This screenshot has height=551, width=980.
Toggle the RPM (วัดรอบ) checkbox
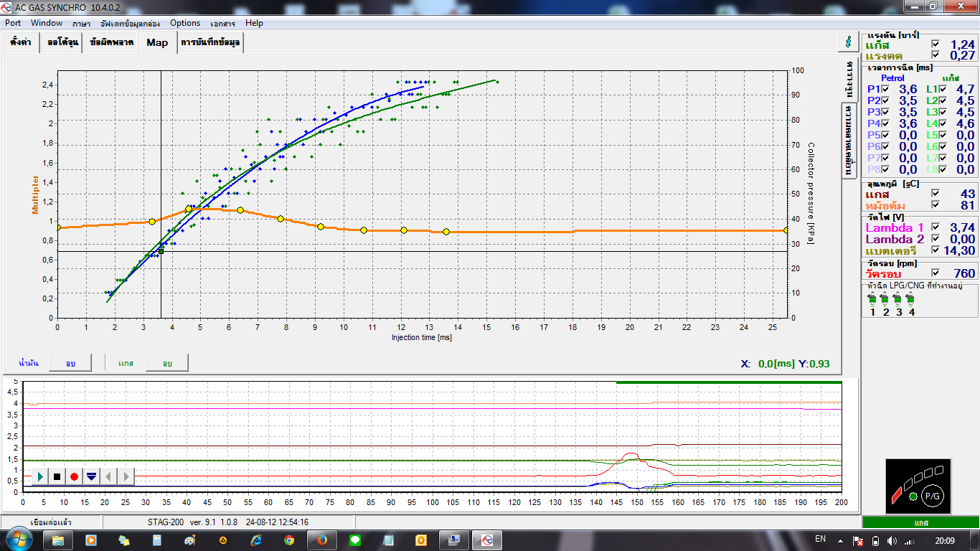[935, 273]
